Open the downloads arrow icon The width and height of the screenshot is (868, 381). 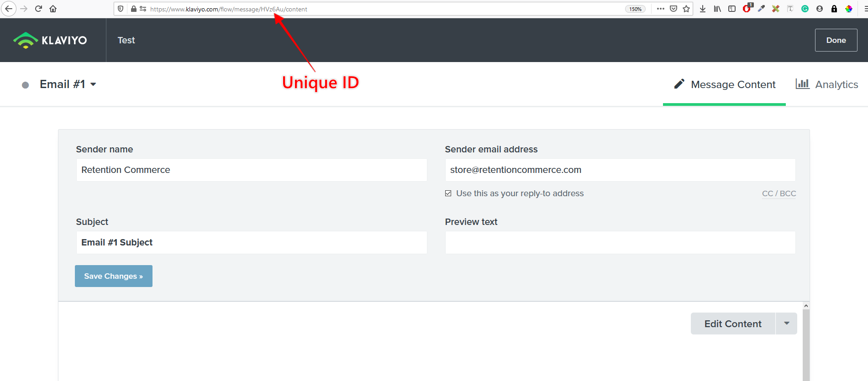pos(703,9)
